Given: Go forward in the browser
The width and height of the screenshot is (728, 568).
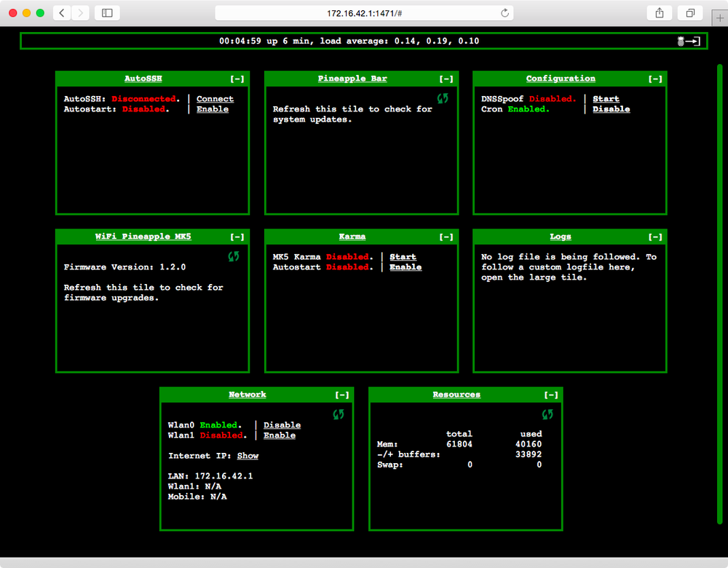Looking at the screenshot, I should (80, 13).
